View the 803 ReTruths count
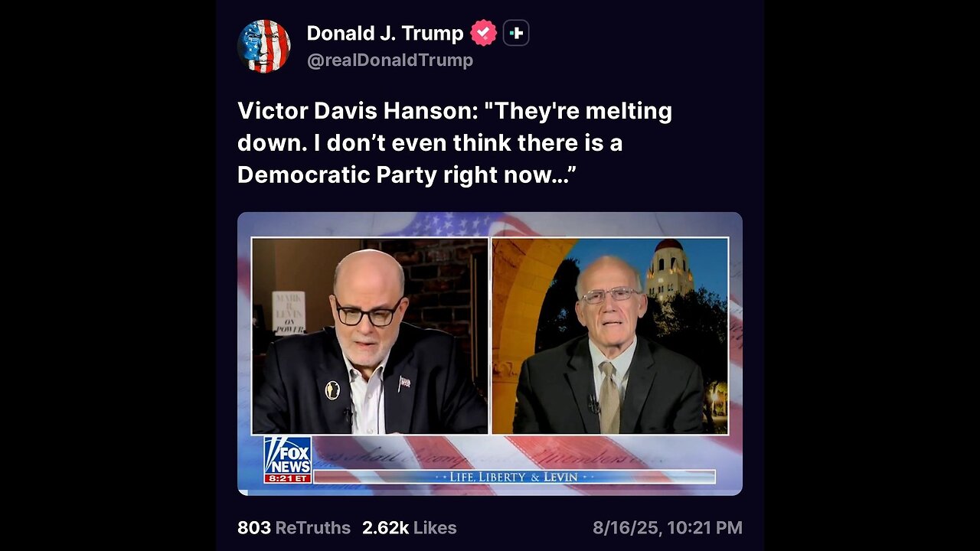 (294, 528)
